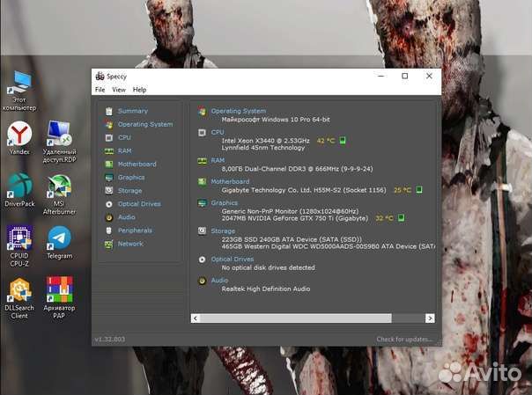Click the Operating System heading link
This screenshot has height=395, width=532.
pyautogui.click(x=238, y=111)
